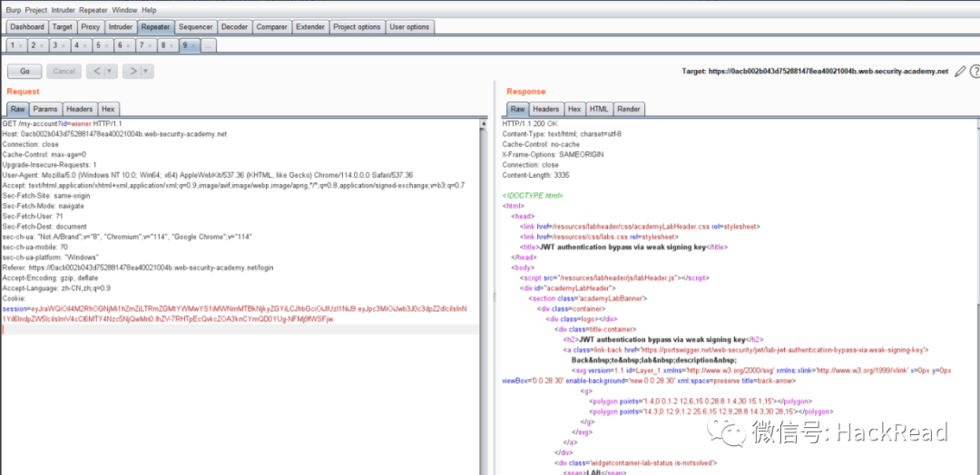Open the Intruder menu
Viewport: 980px width, 475px height.
pos(64,10)
